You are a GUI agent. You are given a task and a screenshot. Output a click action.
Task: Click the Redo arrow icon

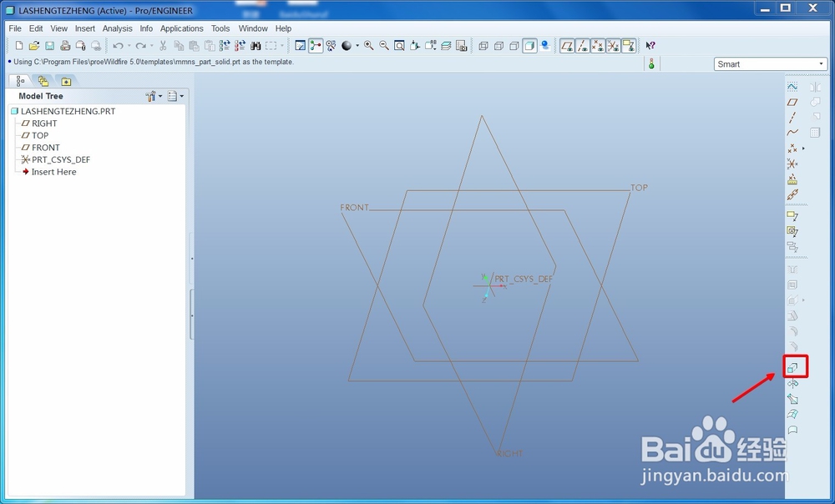click(x=140, y=46)
